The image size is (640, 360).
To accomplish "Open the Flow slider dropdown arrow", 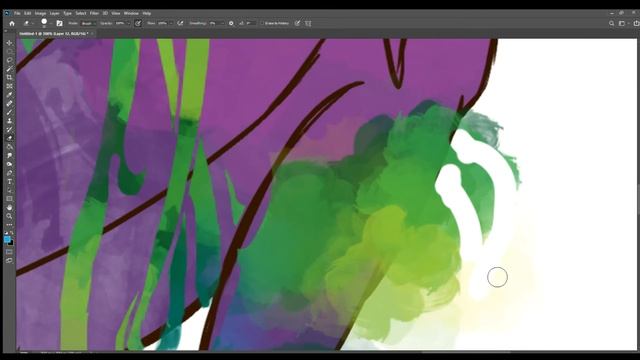I will pos(171,24).
